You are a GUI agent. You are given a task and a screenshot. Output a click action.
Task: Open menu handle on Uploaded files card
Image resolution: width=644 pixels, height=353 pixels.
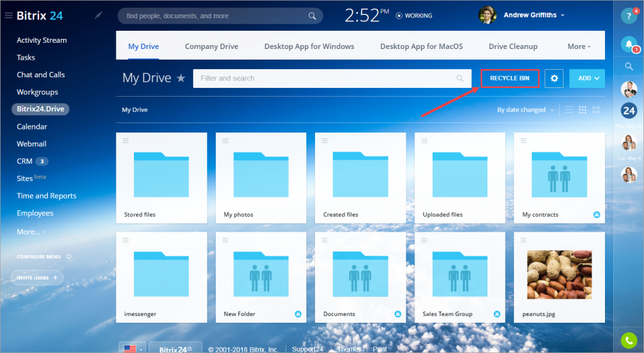coord(425,141)
